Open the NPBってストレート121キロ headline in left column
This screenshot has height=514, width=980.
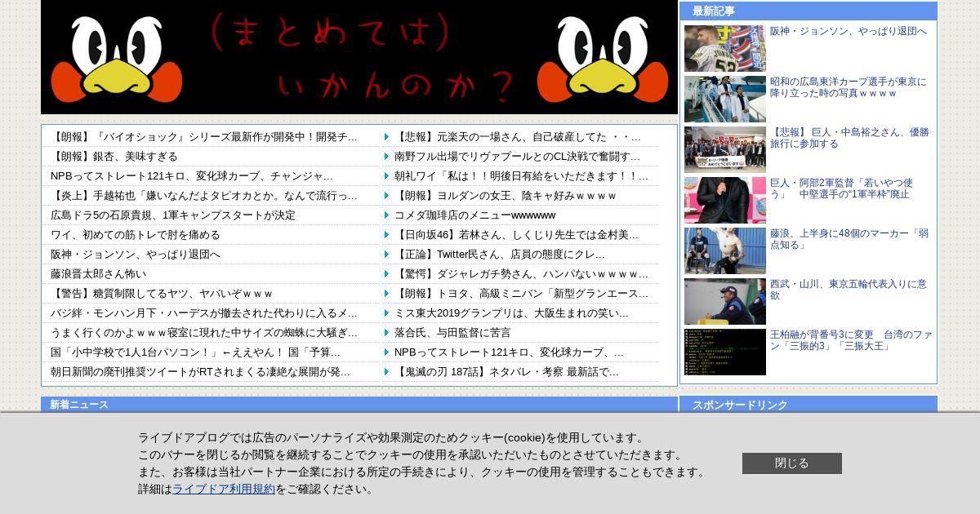tap(192, 176)
